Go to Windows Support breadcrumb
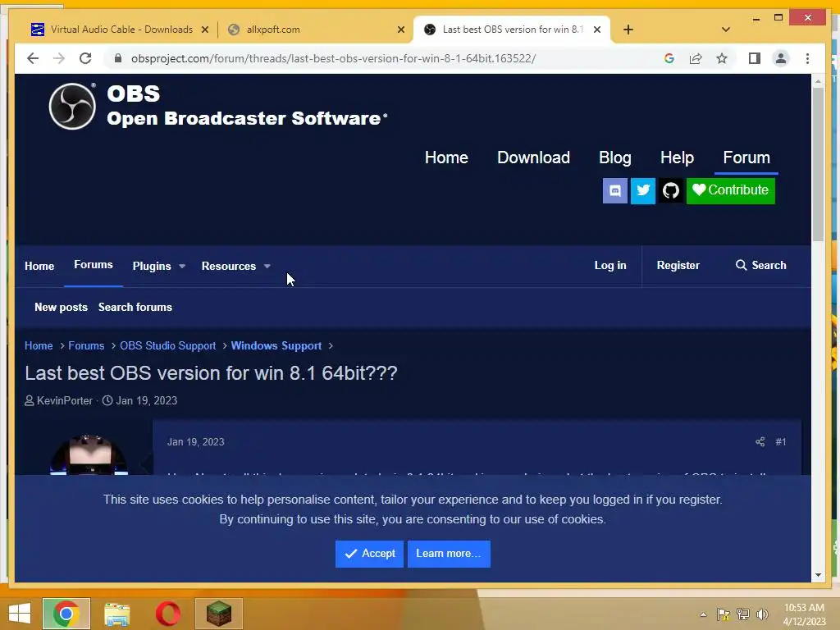840x630 pixels. pos(276,346)
